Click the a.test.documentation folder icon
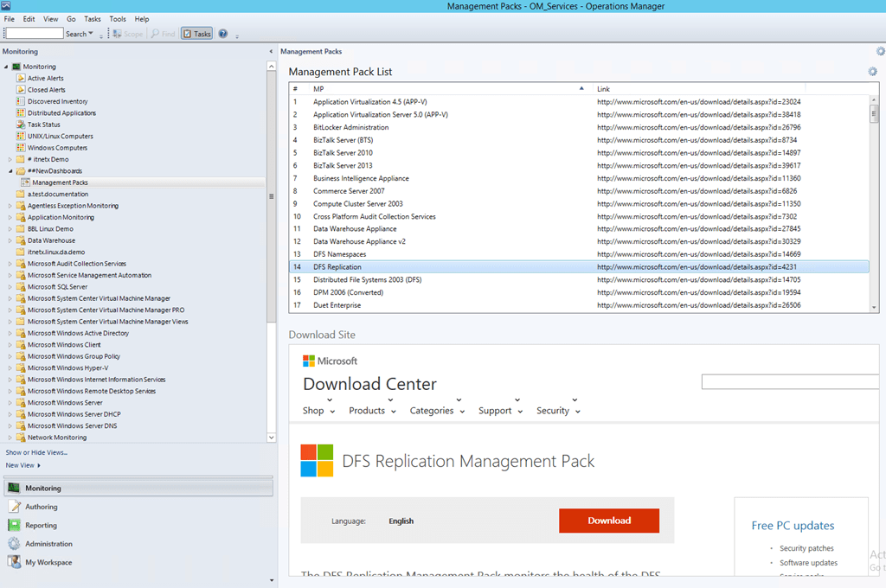 [x=21, y=195]
